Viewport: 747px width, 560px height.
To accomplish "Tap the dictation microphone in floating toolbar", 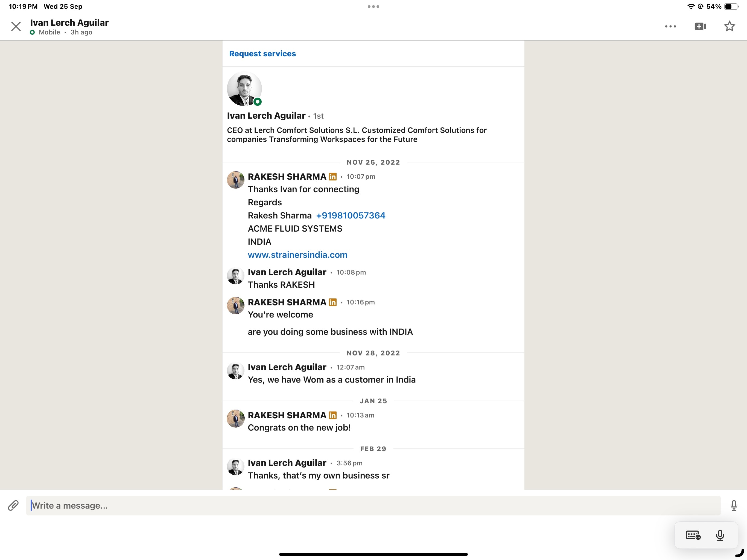I will (x=720, y=535).
